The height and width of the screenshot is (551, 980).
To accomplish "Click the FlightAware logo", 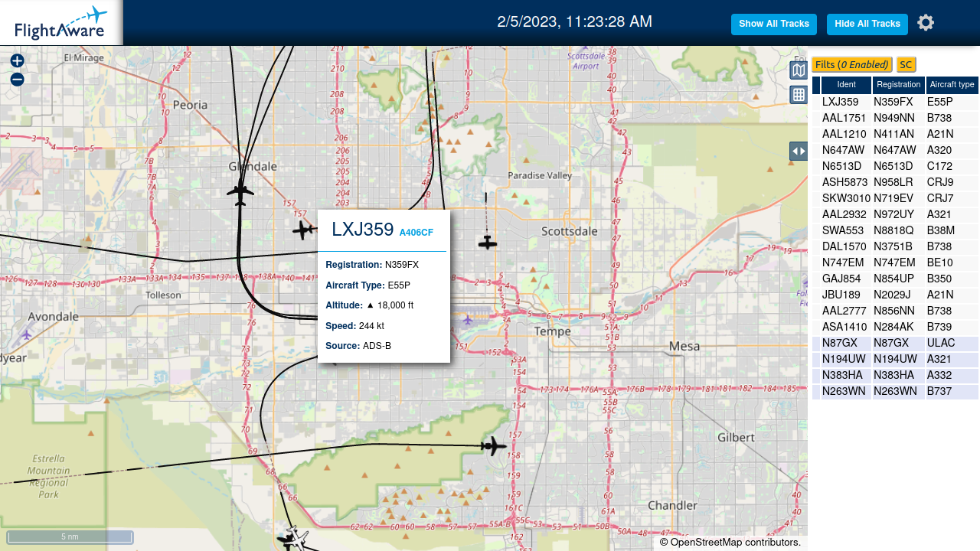I will [x=60, y=23].
